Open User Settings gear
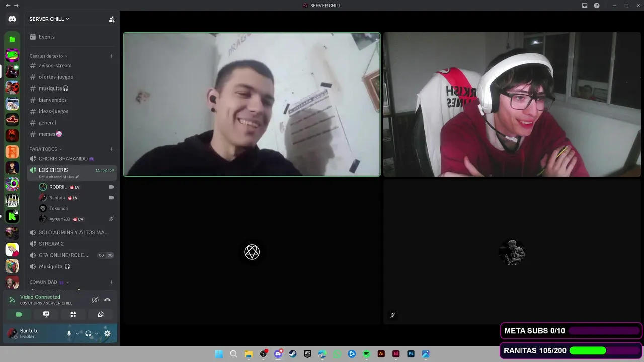The width and height of the screenshot is (644, 362). [x=107, y=333]
